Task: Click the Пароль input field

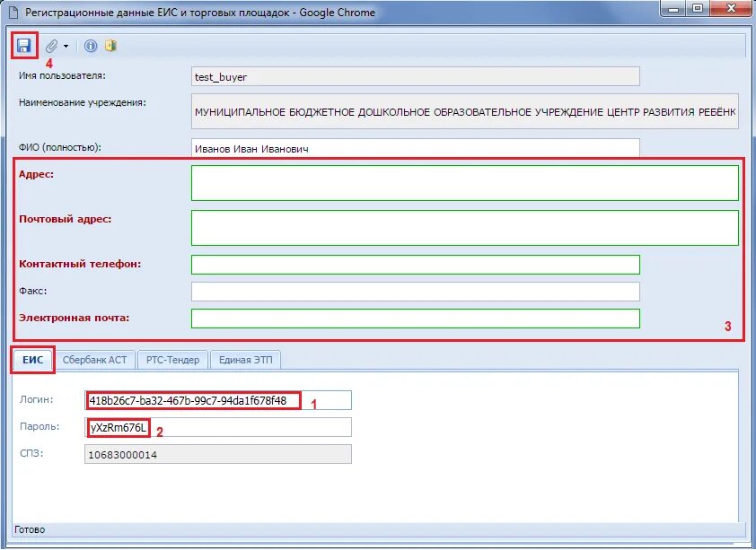Action: (x=218, y=427)
